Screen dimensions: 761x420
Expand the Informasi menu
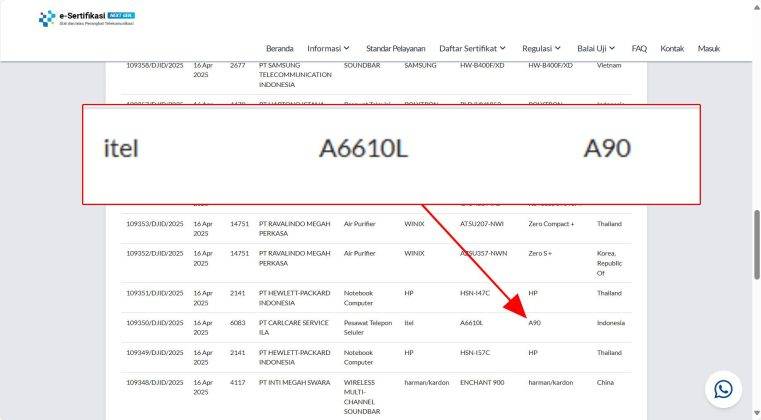click(x=328, y=49)
